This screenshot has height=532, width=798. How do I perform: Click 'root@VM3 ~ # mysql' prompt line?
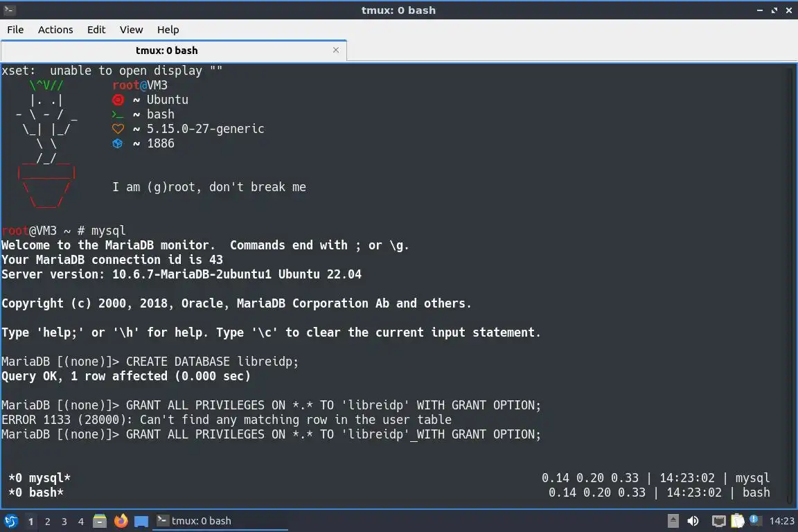[64, 231]
